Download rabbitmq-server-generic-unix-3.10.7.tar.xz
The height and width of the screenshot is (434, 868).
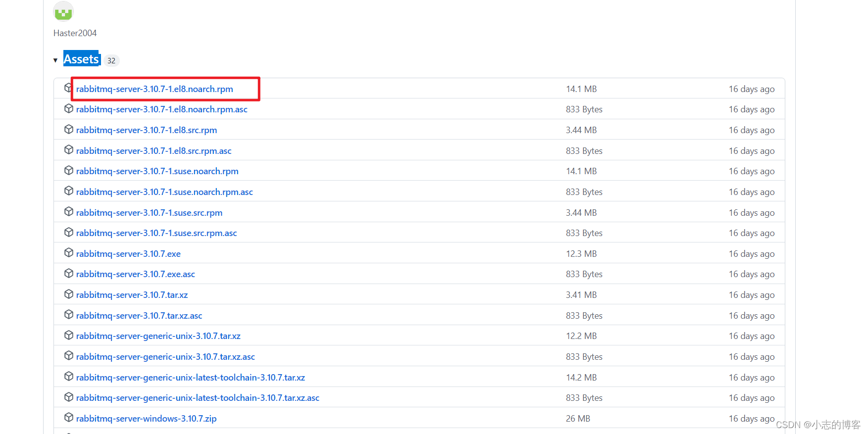click(158, 336)
